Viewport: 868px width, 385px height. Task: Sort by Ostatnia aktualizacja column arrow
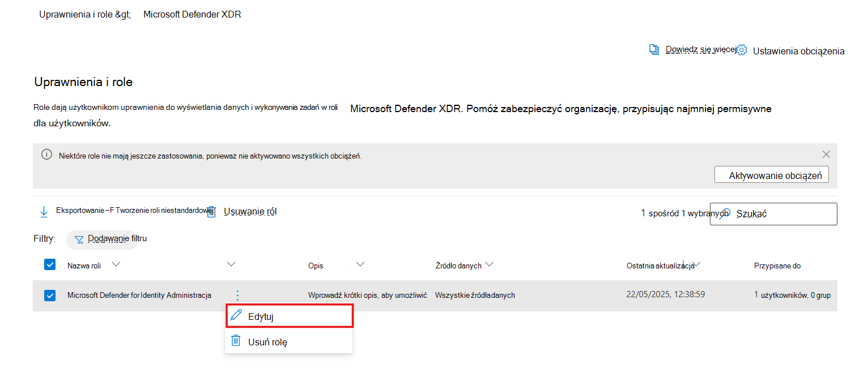click(697, 264)
